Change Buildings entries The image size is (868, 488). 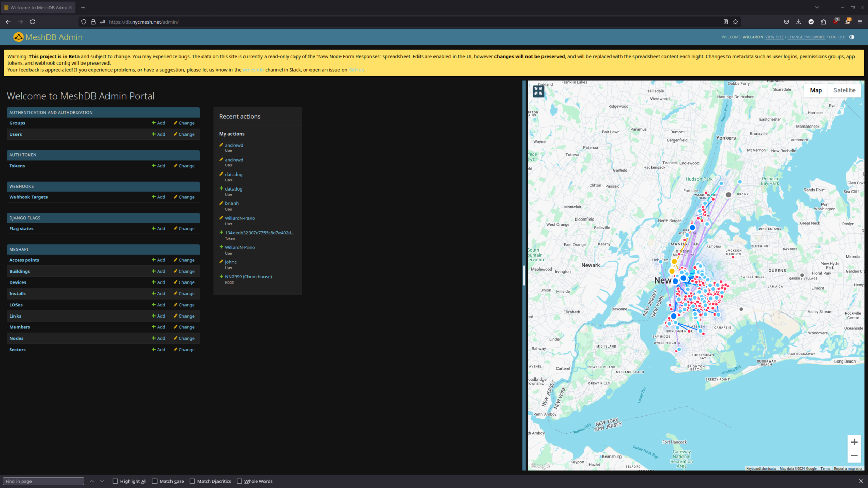184,272
